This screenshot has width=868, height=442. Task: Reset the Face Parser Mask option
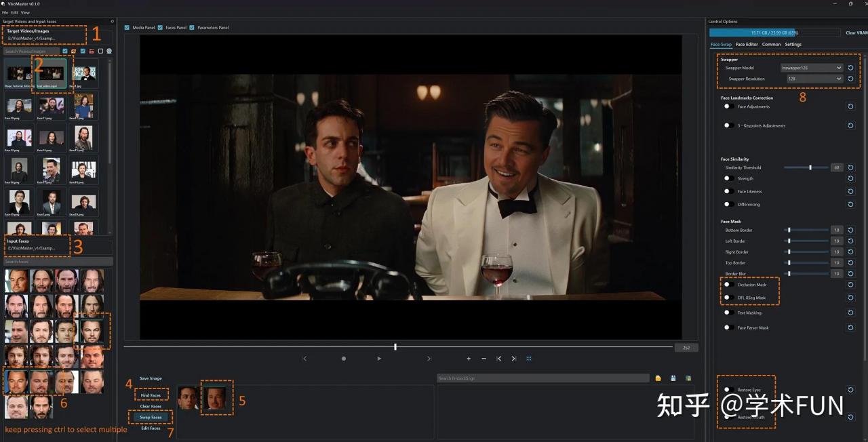[x=850, y=327]
